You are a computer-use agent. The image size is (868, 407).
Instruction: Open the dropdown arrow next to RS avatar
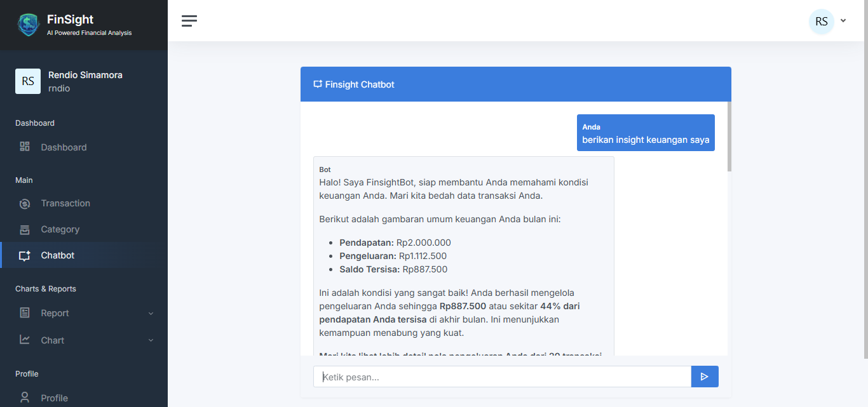tap(843, 21)
